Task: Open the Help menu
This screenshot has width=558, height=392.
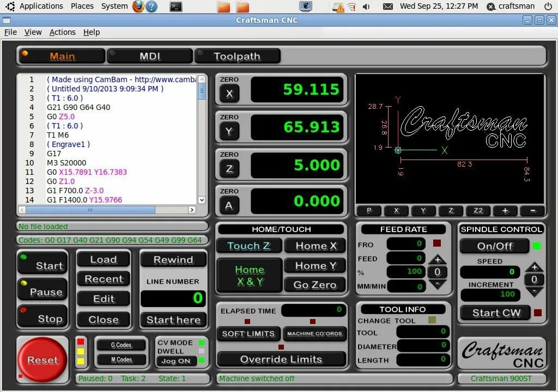Action: click(92, 32)
